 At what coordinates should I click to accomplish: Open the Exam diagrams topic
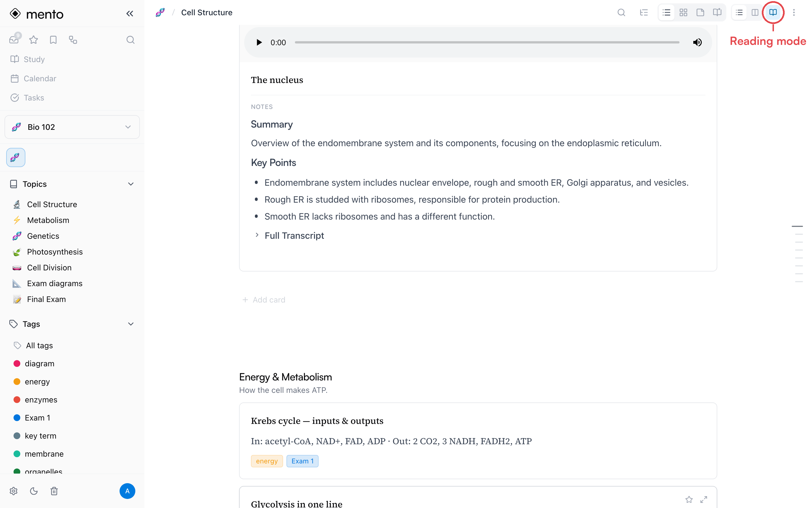(55, 283)
